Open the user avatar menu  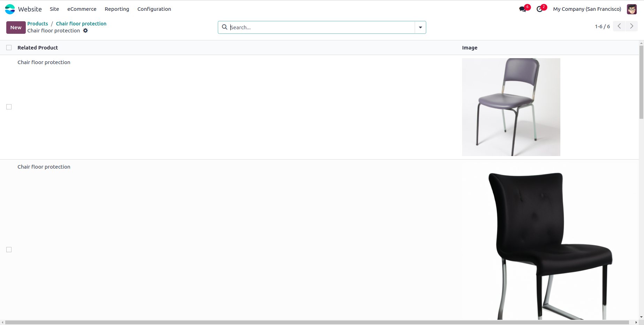click(631, 9)
